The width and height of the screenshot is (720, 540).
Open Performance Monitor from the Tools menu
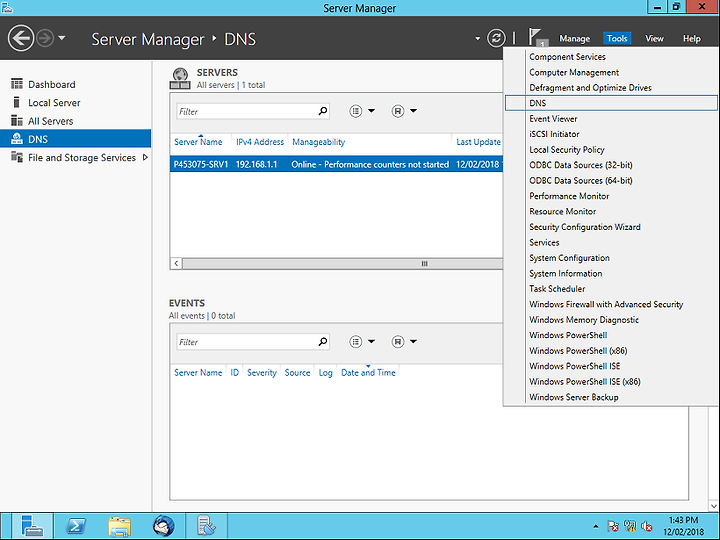click(611, 196)
